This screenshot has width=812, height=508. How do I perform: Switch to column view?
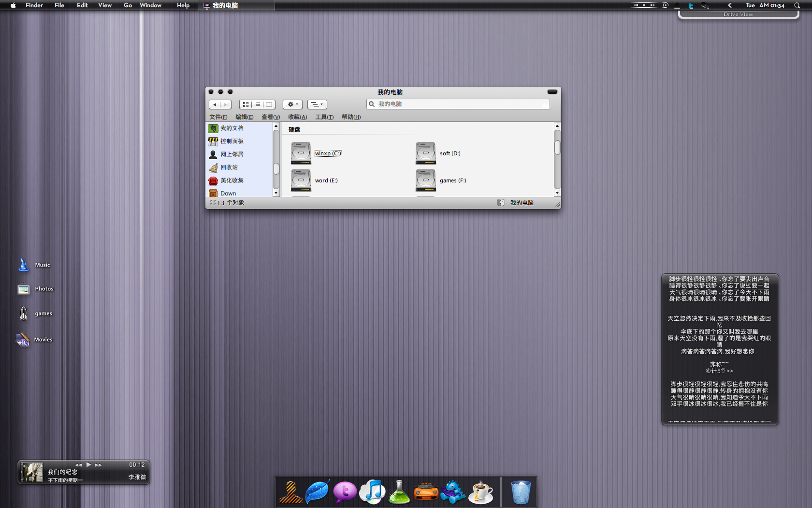click(269, 105)
